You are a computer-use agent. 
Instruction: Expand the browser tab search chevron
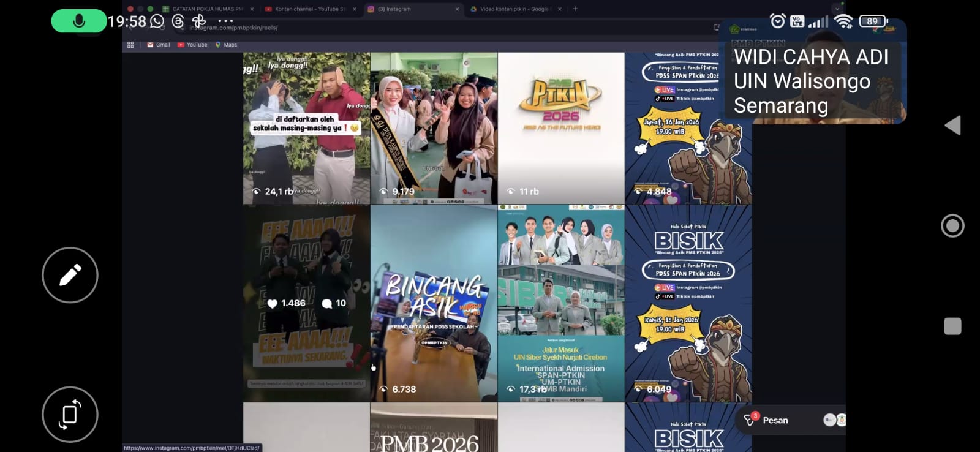(x=837, y=9)
